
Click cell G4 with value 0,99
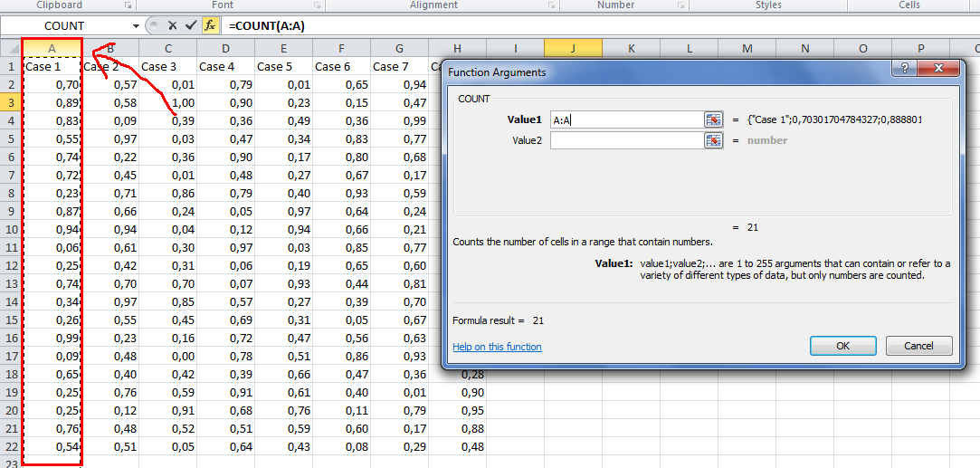399,120
